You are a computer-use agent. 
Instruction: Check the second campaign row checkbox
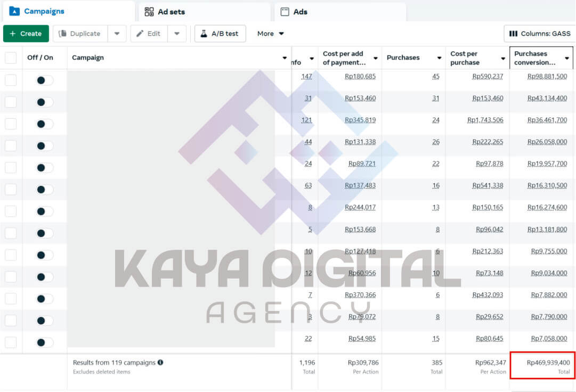11,102
